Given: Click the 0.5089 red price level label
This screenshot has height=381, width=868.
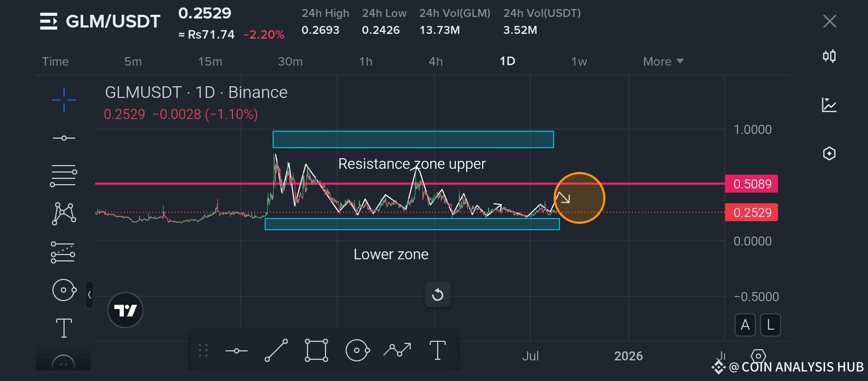Looking at the screenshot, I should click(752, 184).
